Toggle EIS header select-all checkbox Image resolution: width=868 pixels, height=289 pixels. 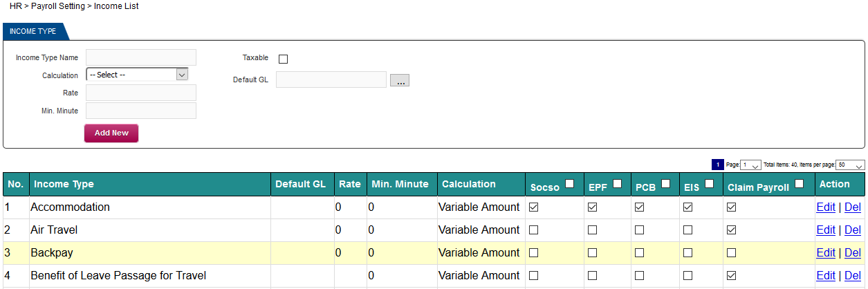[709, 184]
